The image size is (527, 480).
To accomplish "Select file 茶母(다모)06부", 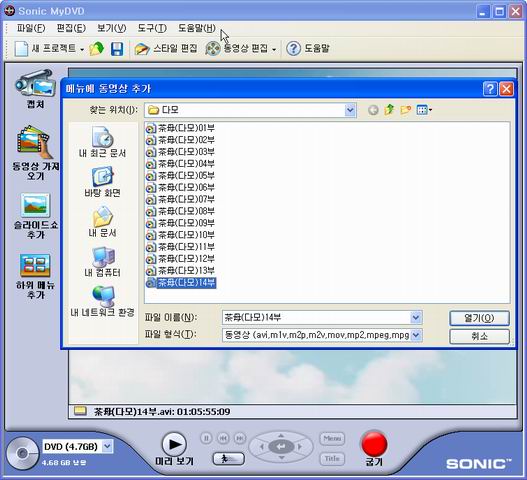I will pos(180,187).
